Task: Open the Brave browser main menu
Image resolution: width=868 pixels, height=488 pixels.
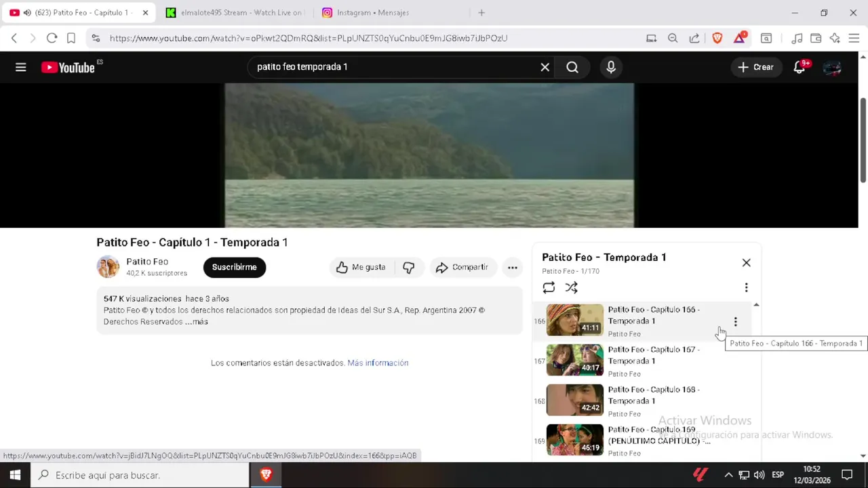Action: (x=854, y=38)
